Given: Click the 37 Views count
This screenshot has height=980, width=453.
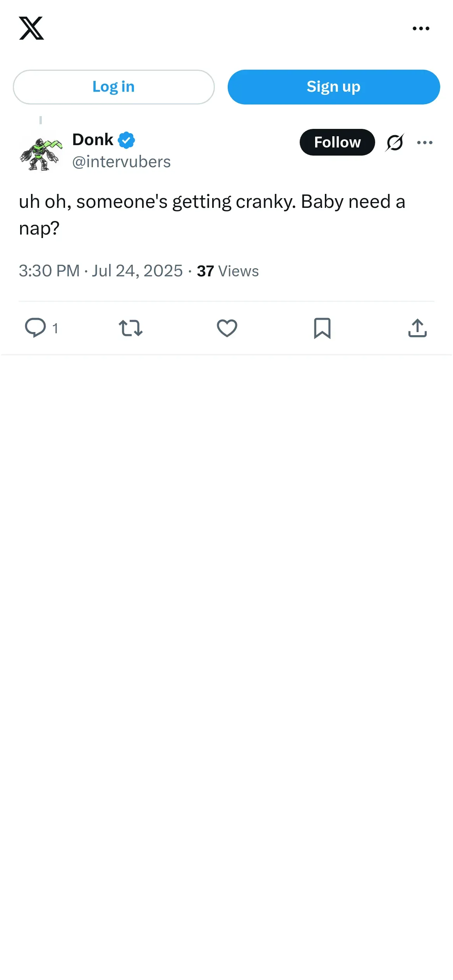Looking at the screenshot, I should tap(228, 271).
